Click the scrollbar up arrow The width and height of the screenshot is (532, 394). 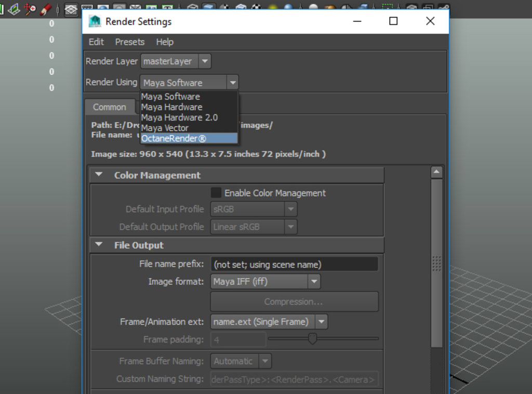point(436,172)
